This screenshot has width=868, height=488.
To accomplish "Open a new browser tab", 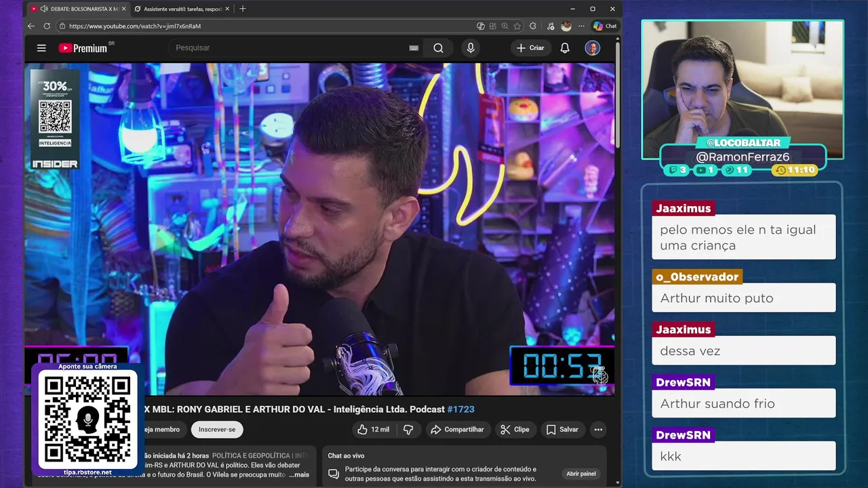I will pyautogui.click(x=243, y=9).
